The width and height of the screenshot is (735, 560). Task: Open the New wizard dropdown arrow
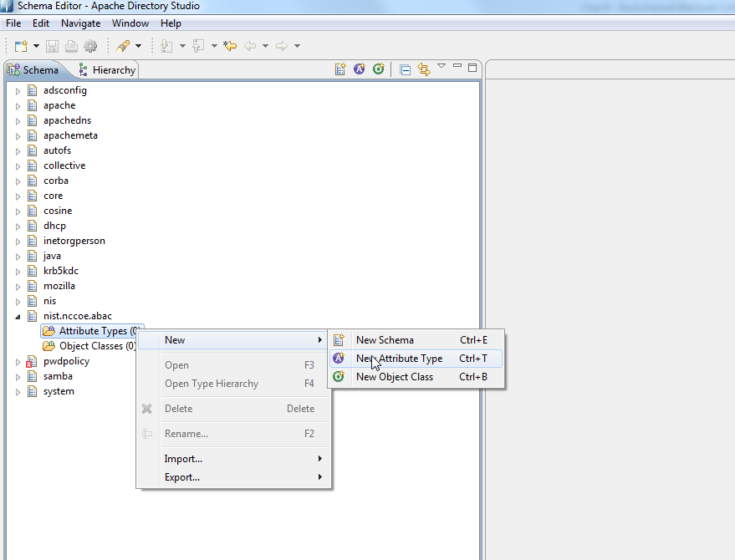click(36, 46)
